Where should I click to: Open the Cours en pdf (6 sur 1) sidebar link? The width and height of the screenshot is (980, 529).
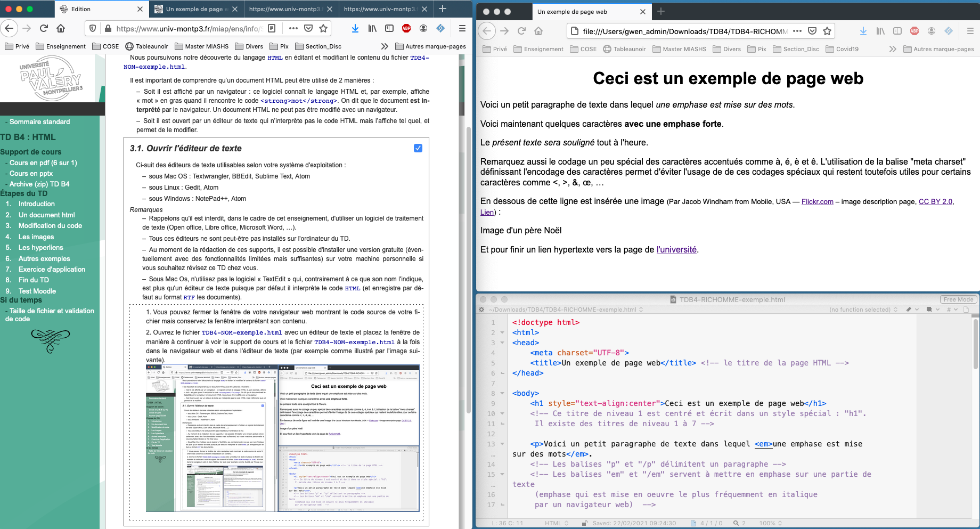click(43, 163)
